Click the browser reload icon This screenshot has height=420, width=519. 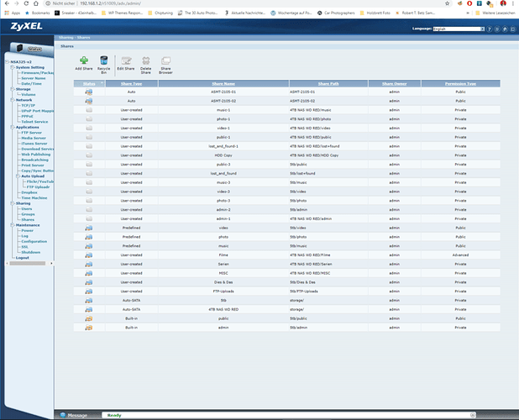pos(26,3)
